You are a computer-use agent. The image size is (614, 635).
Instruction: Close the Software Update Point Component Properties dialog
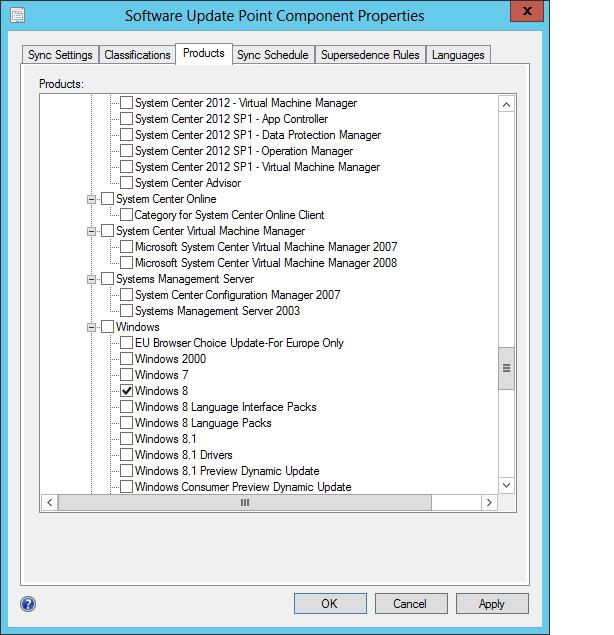(527, 11)
